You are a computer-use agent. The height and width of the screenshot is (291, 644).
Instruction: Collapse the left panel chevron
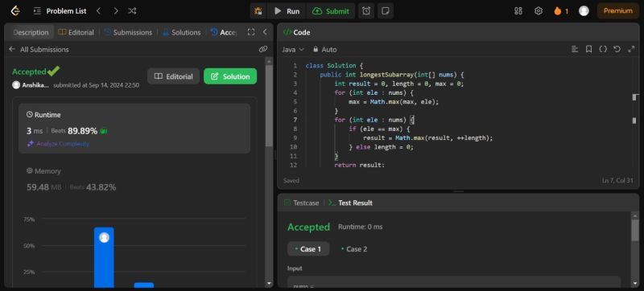tap(265, 32)
